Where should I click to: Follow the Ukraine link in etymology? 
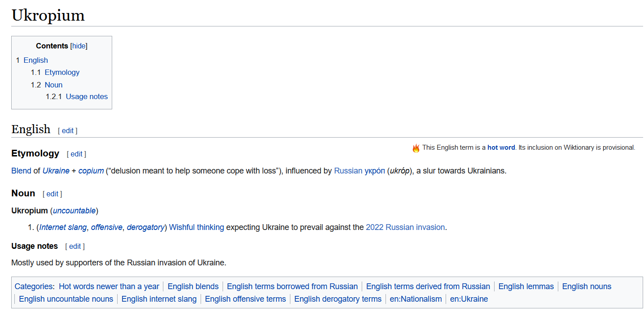point(56,171)
